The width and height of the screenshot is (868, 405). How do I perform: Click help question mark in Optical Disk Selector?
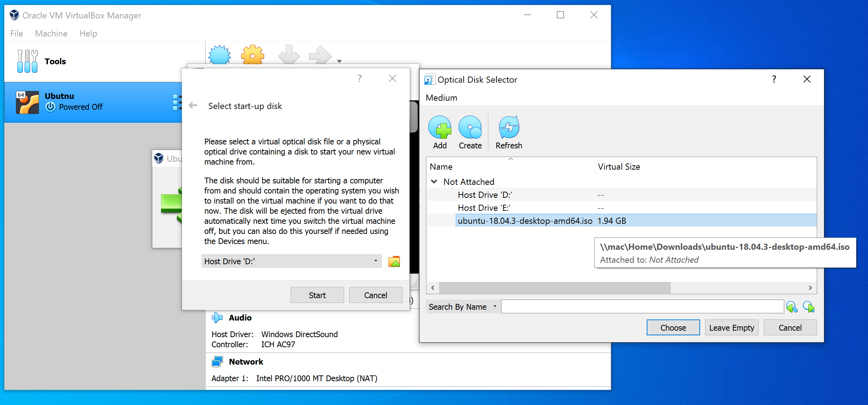click(x=774, y=79)
